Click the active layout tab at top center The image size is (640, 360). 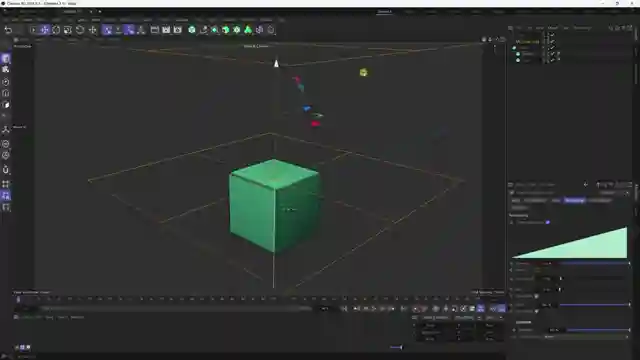point(384,12)
